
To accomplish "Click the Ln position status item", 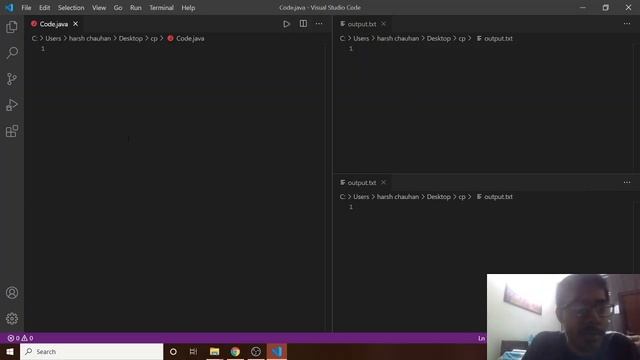I will [482, 338].
